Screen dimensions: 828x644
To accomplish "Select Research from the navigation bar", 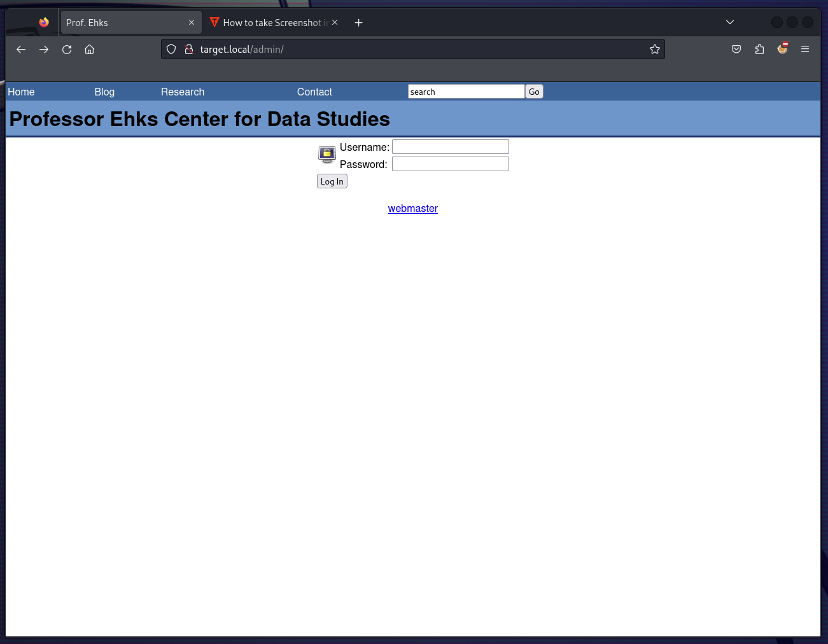I will point(183,92).
